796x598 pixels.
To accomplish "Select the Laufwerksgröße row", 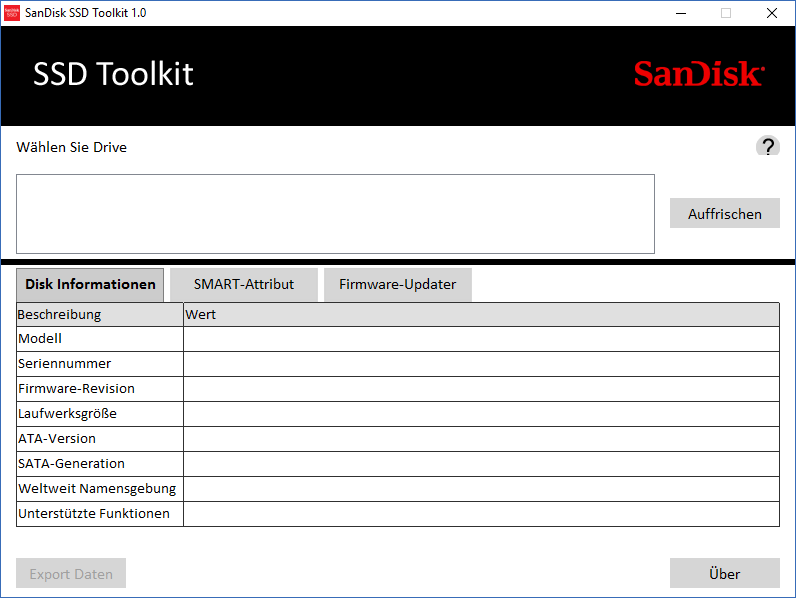I will (x=398, y=414).
